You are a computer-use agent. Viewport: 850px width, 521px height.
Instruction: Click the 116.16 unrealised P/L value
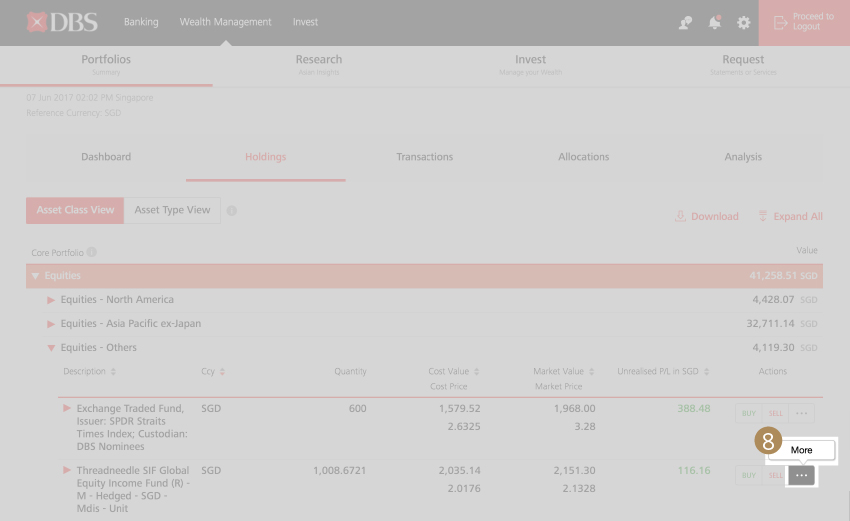pyautogui.click(x=693, y=471)
